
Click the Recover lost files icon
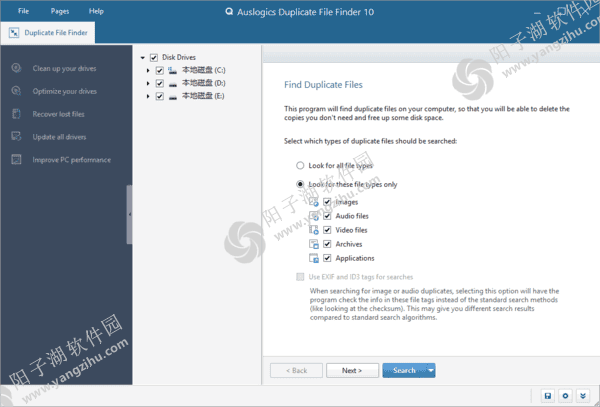pos(16,114)
